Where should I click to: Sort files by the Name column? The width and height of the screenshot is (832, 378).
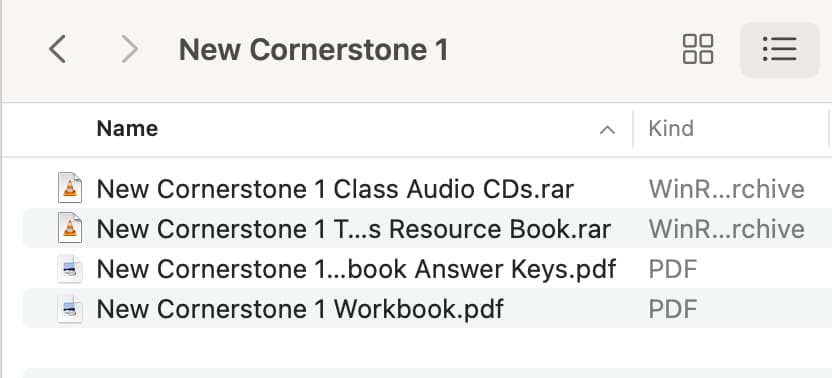127,128
